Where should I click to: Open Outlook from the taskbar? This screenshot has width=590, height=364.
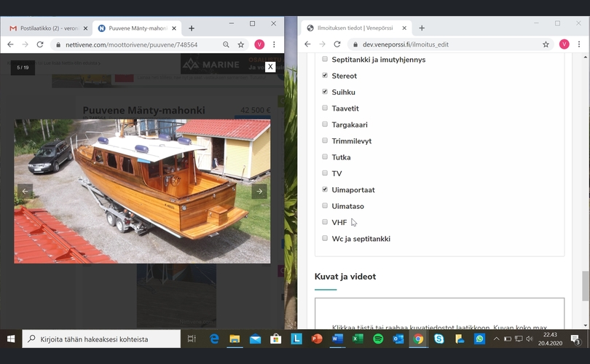point(398,339)
